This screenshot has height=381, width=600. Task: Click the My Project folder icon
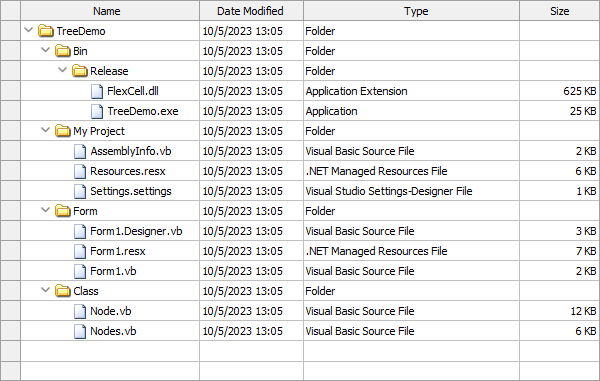[x=63, y=131]
